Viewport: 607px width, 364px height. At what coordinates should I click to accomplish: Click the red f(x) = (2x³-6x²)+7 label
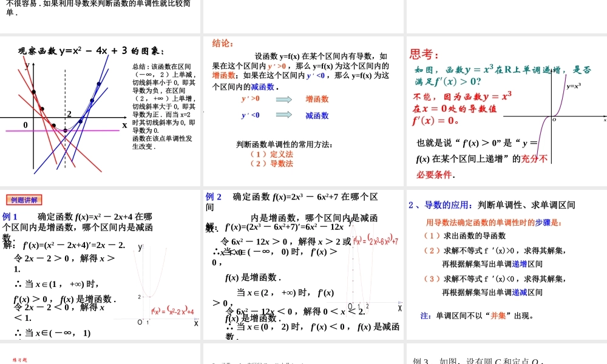pos(376,240)
